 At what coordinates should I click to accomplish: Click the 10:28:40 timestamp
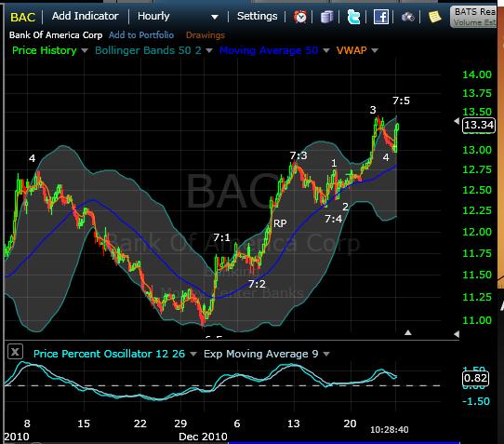point(390,430)
